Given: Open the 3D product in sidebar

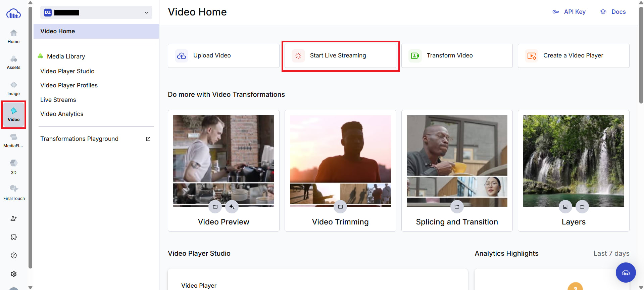Looking at the screenshot, I should pyautogui.click(x=13, y=167).
